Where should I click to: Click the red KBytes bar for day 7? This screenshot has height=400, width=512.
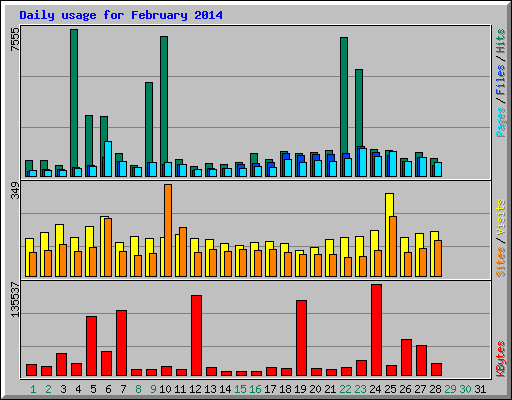pos(121,343)
